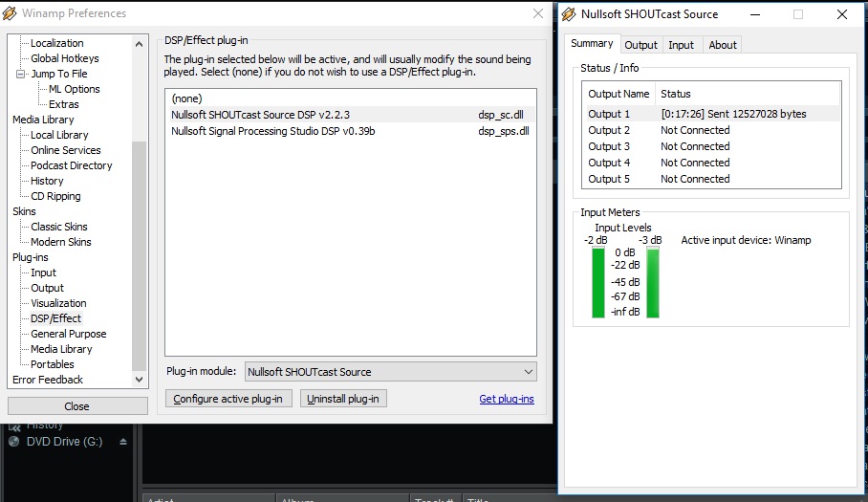Select Global Hotkeys tree item
Image resolution: width=868 pixels, height=502 pixels.
[65, 58]
